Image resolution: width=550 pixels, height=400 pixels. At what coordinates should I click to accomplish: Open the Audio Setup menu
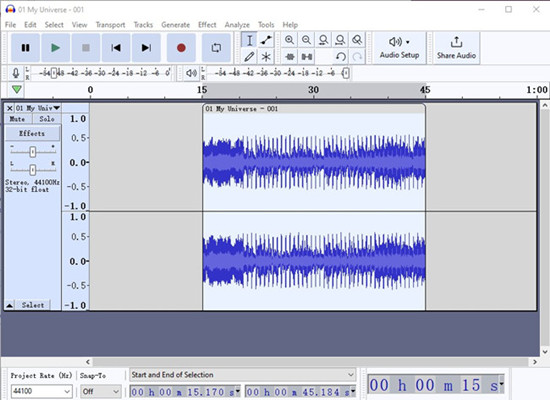pos(399,48)
